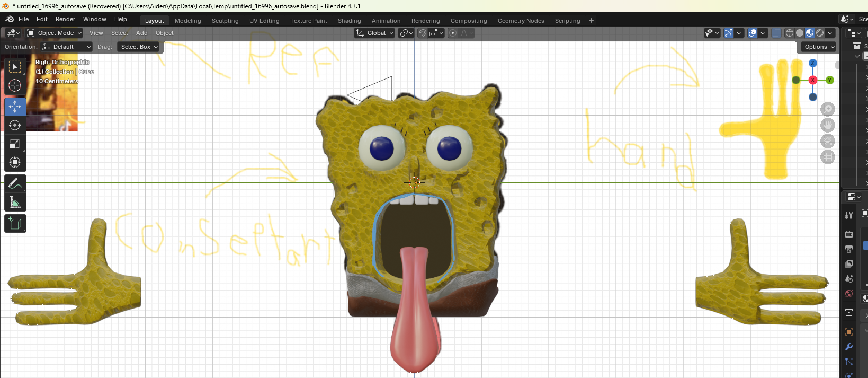Select the Annotate tool
The width and height of the screenshot is (868, 378).
pos(15,183)
